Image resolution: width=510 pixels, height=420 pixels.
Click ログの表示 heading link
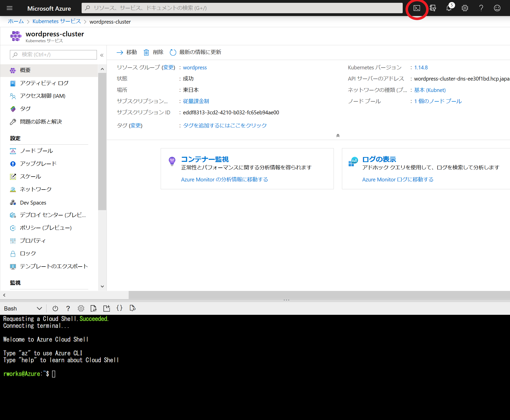(x=379, y=159)
